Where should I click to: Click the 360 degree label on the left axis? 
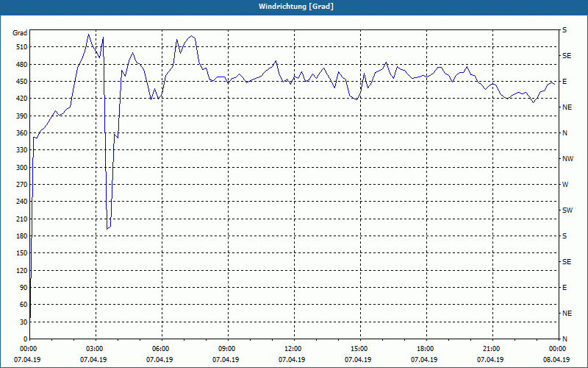tap(22, 133)
